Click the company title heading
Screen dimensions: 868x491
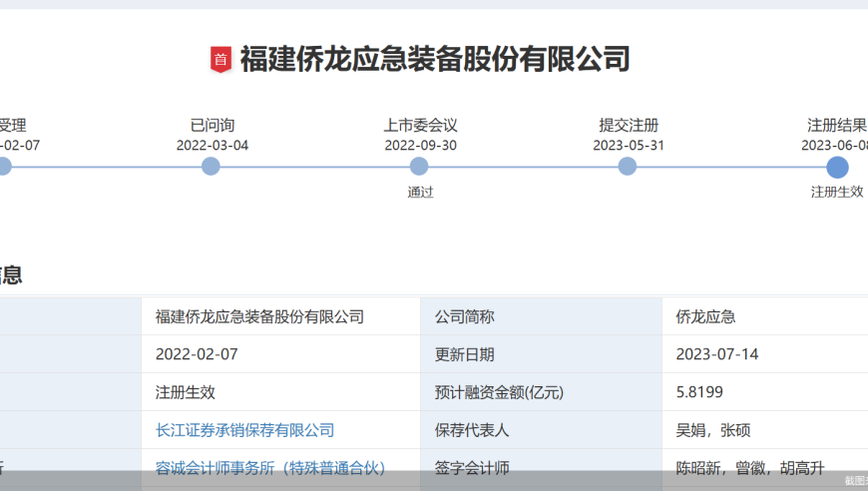pos(435,59)
